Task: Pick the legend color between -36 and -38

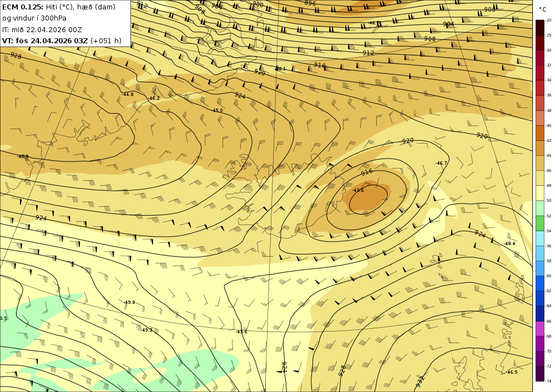Action: tap(540, 103)
